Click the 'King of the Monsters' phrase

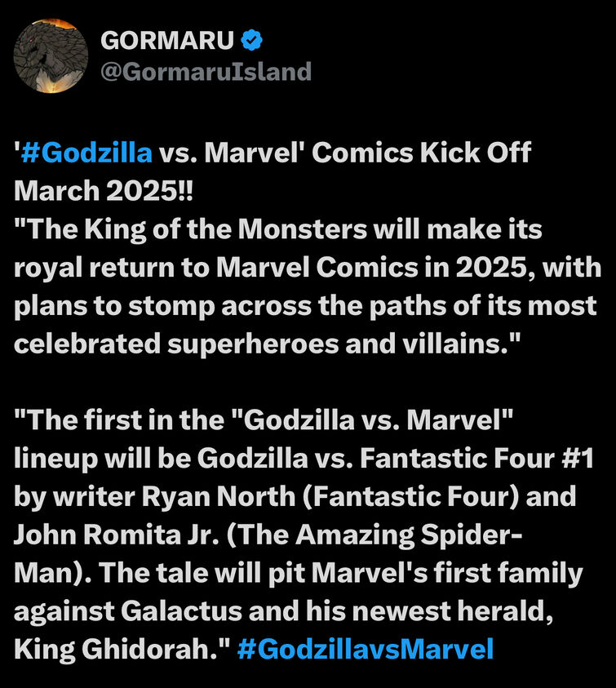coord(226,229)
